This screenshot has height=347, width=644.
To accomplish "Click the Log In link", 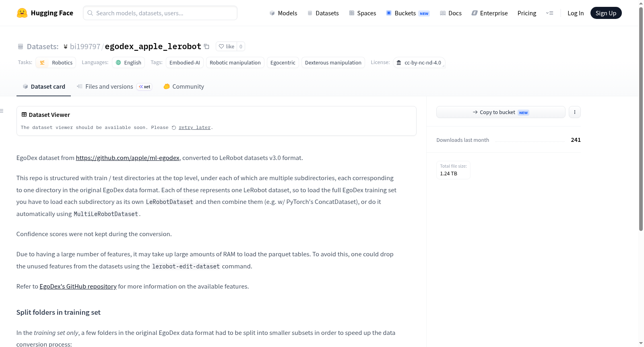I will [x=576, y=13].
